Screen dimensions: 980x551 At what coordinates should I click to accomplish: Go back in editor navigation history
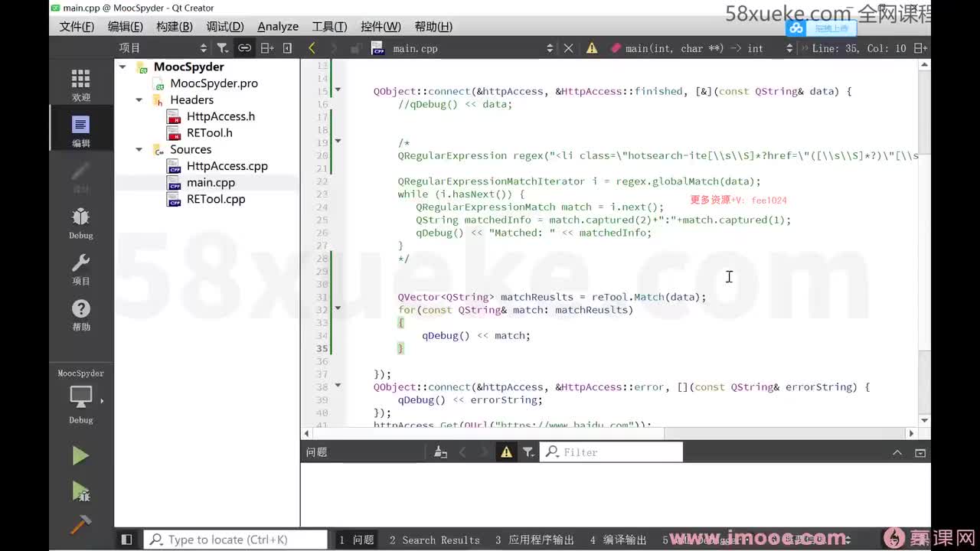(312, 47)
